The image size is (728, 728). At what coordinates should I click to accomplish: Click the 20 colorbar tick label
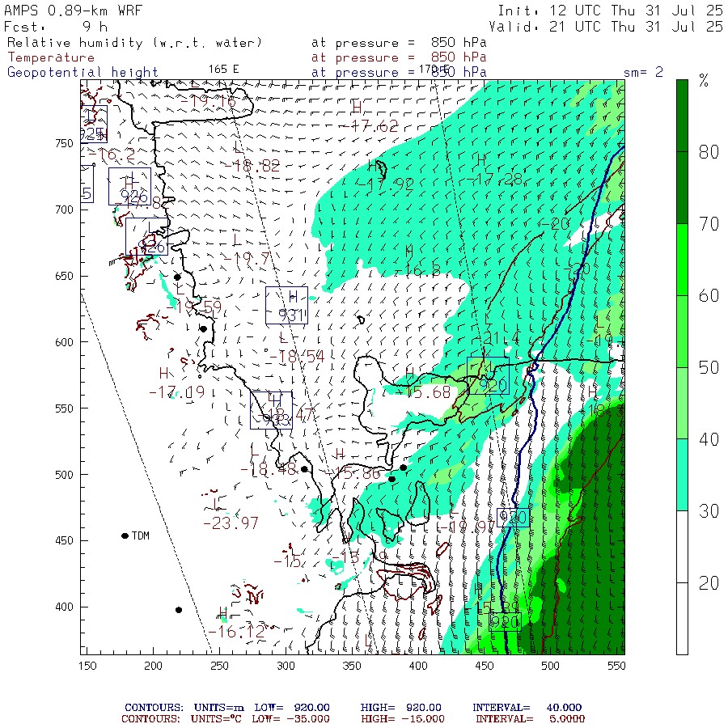point(709,583)
